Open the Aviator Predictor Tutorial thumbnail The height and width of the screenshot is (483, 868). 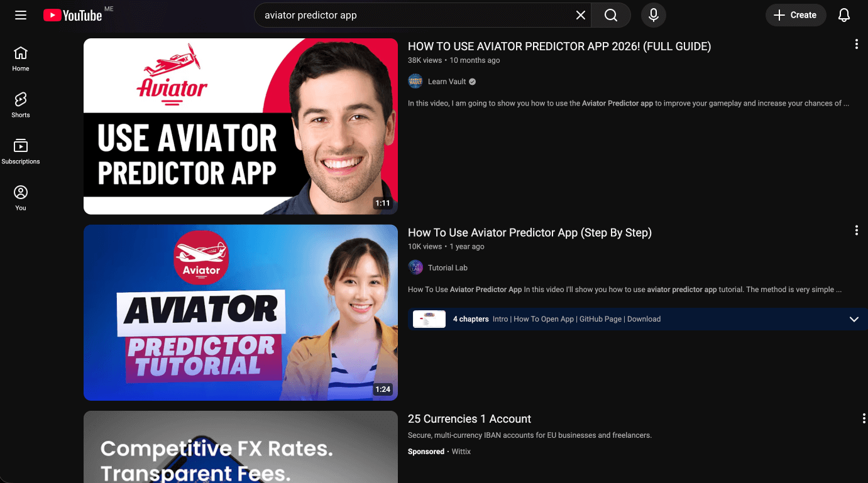[241, 312]
